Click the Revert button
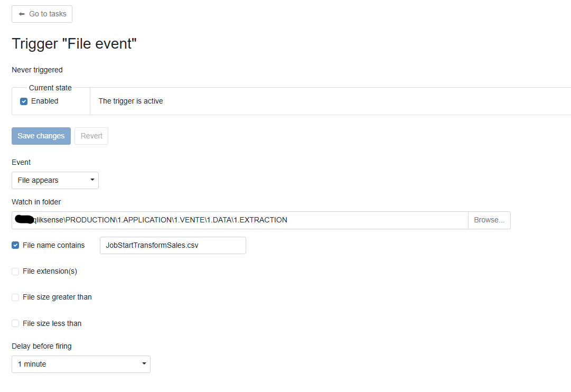Screen dimensions: 571x392 tap(91, 136)
